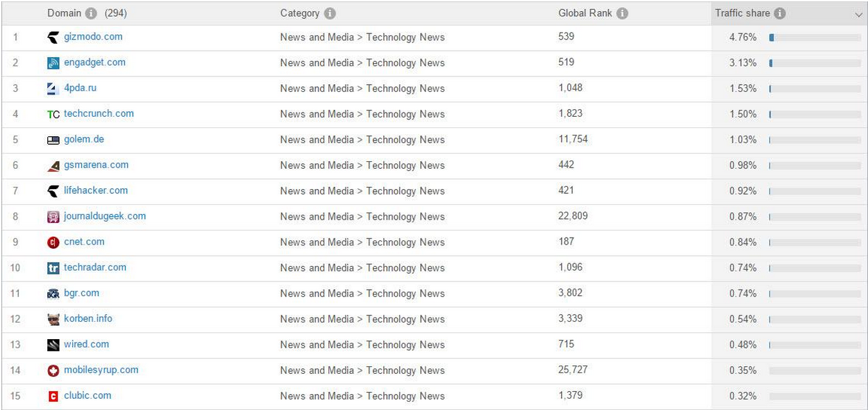Open the gizmodo.com link

tap(93, 36)
